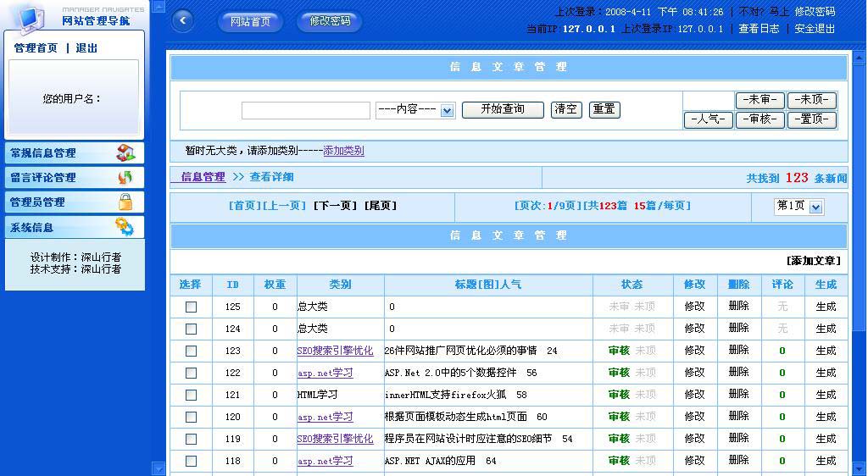Click the round back arrow button
Screen dimensions: 868x476
(x=182, y=21)
